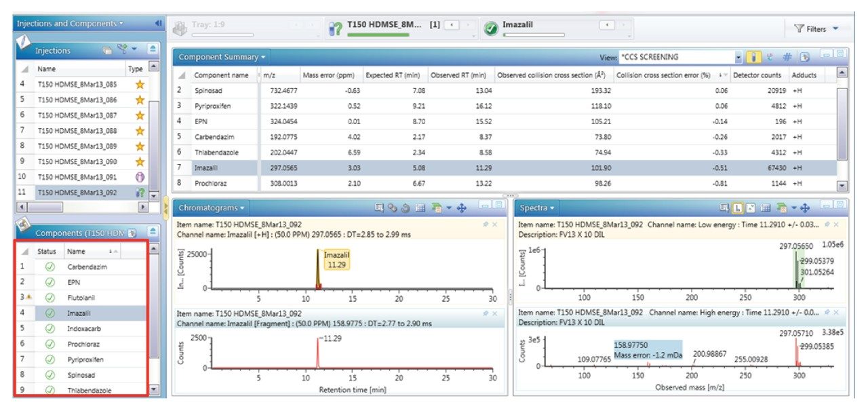868x411 pixels.
Task: Toggle the green status check for Flutolanil
Action: tap(50, 297)
